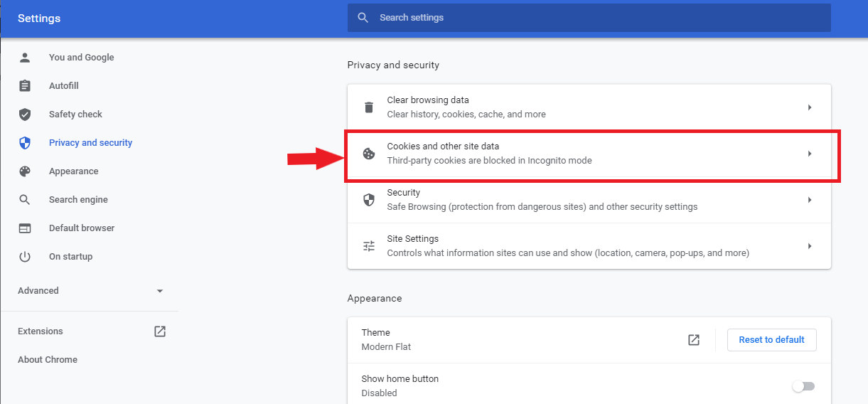Click the person icon beside You and Google
The height and width of the screenshot is (404, 868).
coord(25,58)
